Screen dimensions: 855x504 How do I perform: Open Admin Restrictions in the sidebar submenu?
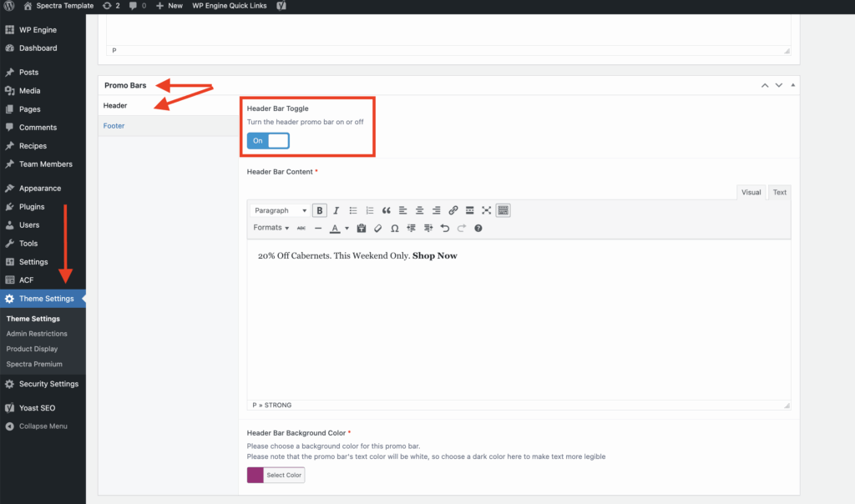[37, 334]
